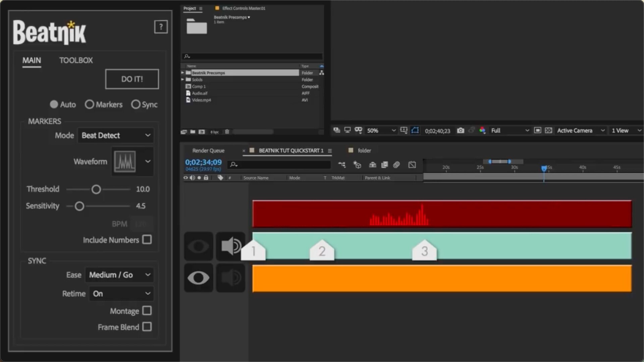Click the snapshot camera icon in viewer
Viewport: 644px width, 362px height.
[461, 130]
